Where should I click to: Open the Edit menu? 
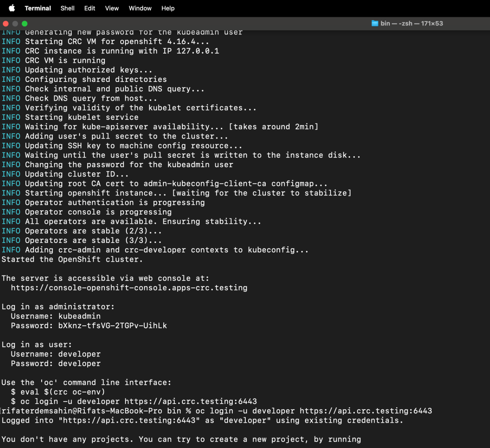(90, 8)
